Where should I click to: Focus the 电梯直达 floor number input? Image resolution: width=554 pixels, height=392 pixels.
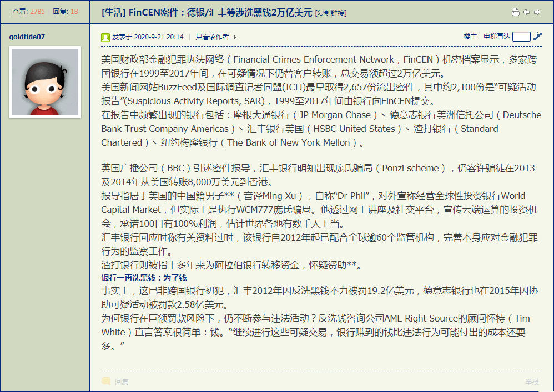click(x=521, y=37)
